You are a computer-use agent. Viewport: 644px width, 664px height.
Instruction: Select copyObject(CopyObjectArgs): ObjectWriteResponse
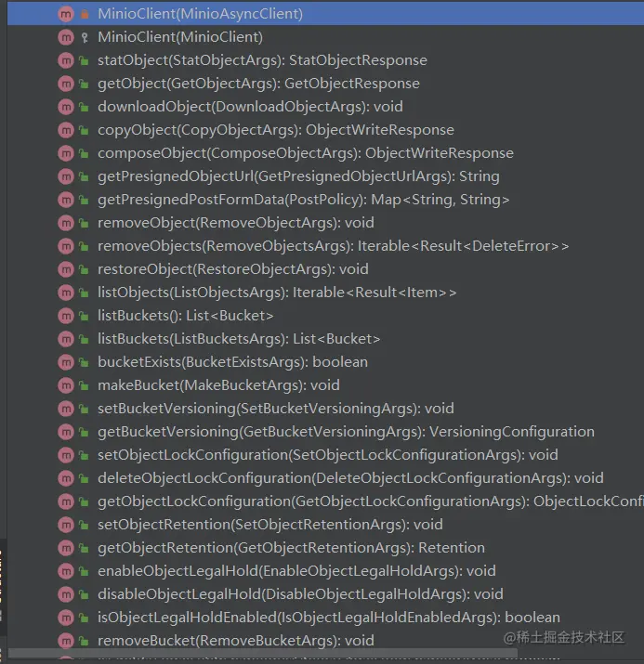(276, 130)
